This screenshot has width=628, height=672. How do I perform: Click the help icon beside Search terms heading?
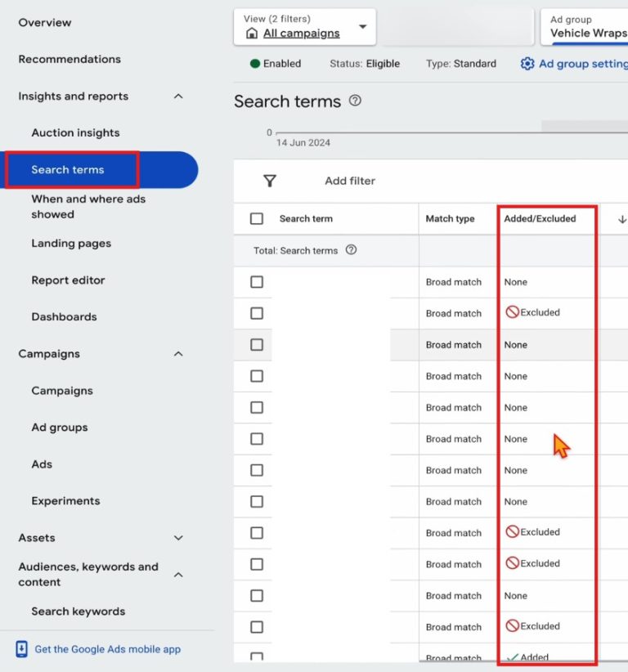(x=355, y=101)
